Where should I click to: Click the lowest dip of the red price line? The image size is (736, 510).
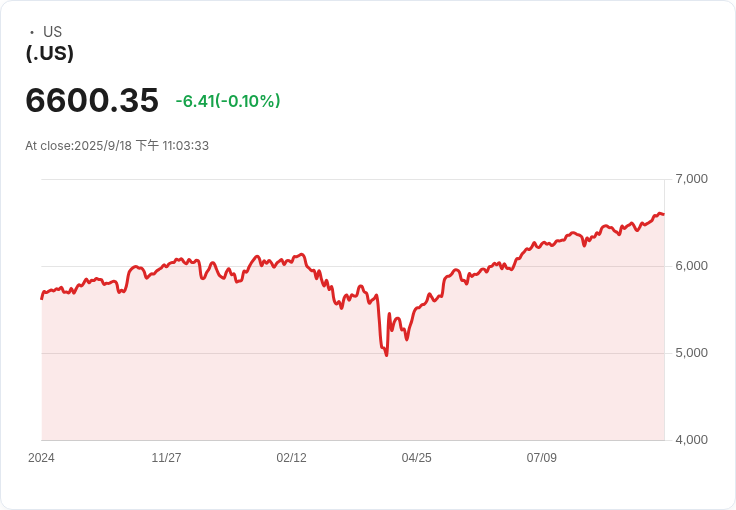(x=386, y=355)
